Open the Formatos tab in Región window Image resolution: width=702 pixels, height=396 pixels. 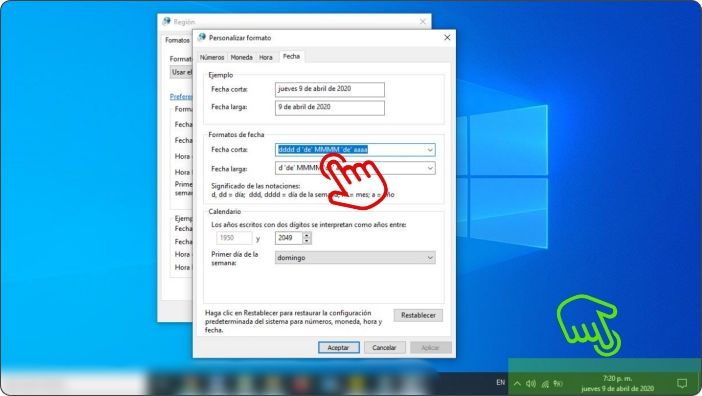177,40
